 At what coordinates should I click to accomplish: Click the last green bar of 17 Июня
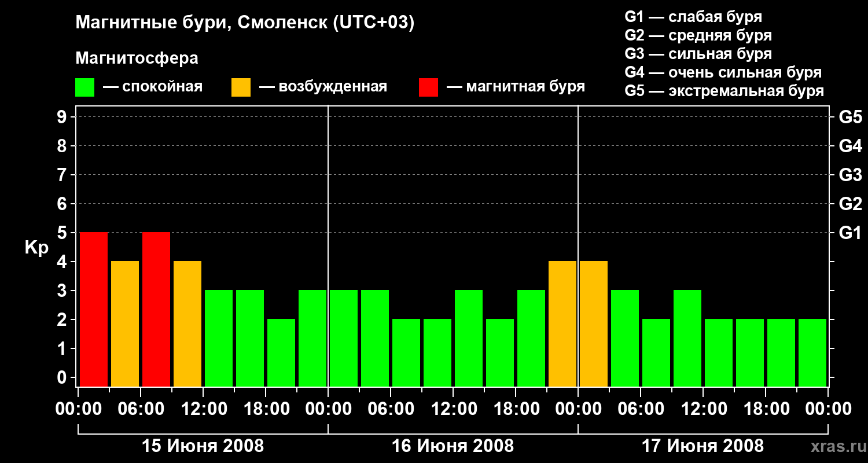pyautogui.click(x=812, y=352)
